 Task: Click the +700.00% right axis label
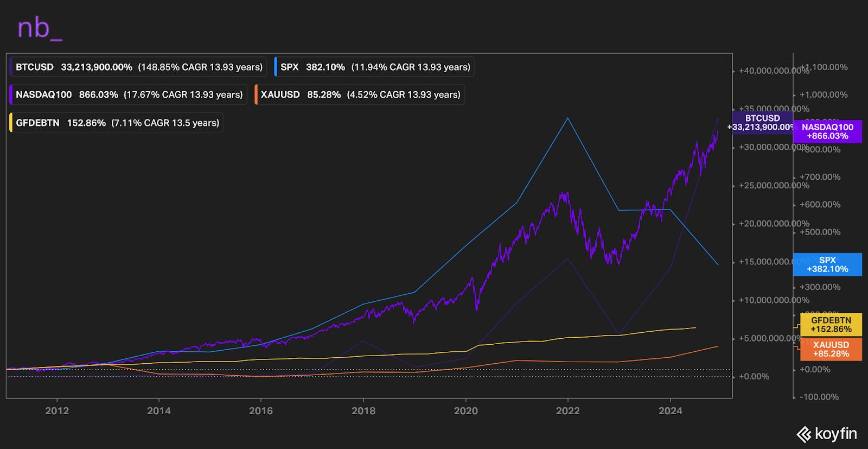click(x=820, y=177)
